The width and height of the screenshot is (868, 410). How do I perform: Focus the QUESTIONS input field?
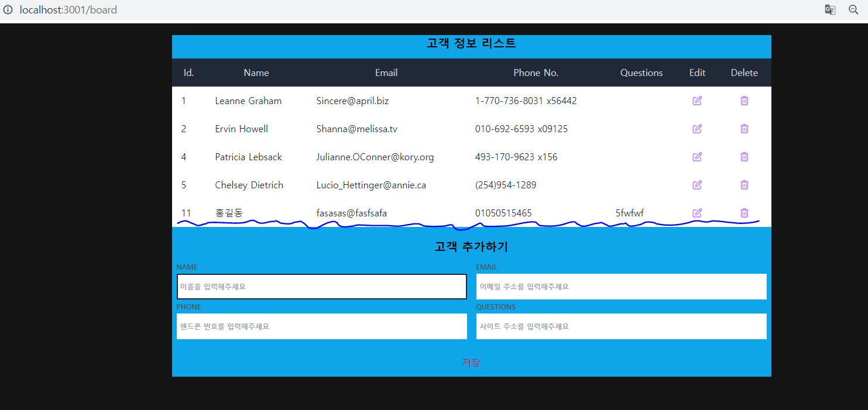[x=621, y=326]
